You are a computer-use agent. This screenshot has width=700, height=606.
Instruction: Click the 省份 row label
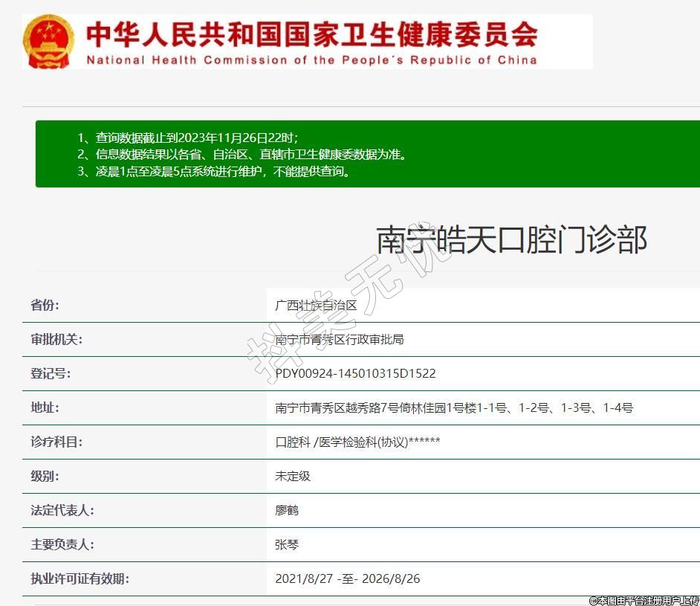pos(45,305)
